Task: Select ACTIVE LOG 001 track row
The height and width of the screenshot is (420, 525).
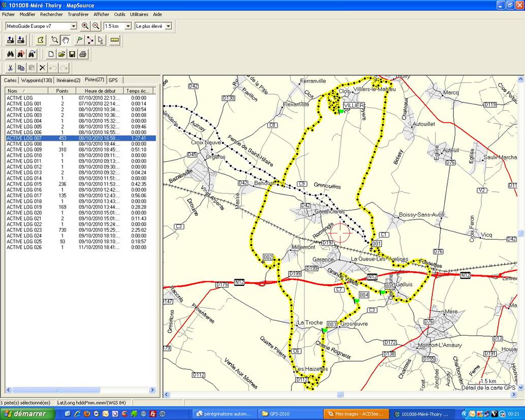Action: click(x=81, y=104)
